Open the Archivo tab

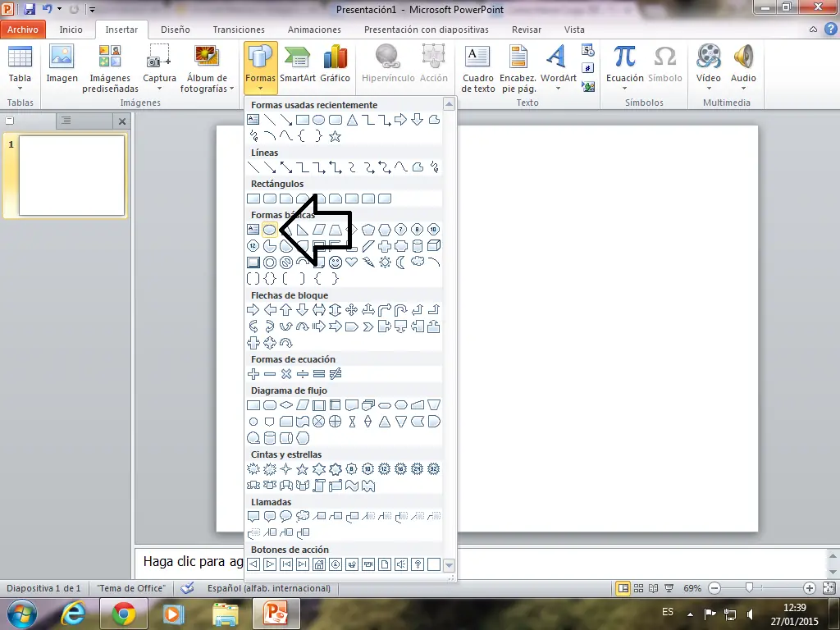[x=22, y=30]
